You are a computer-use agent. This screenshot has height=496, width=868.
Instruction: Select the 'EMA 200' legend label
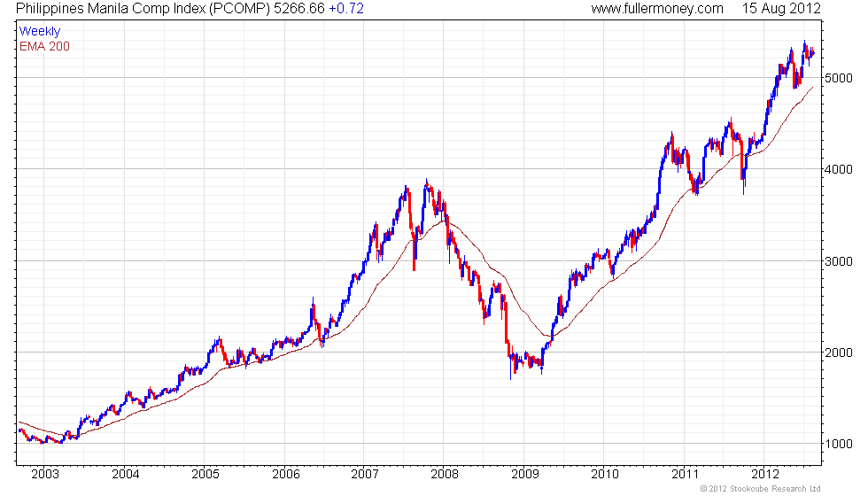[x=44, y=46]
